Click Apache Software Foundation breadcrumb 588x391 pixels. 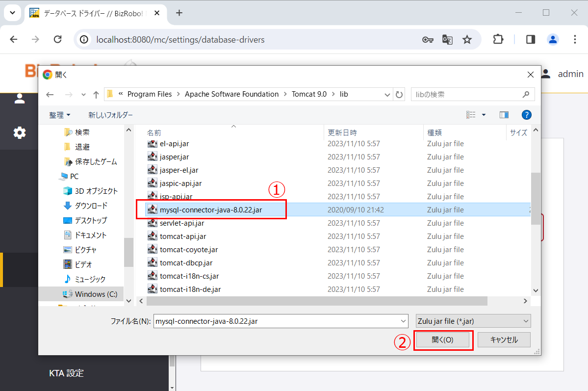[231, 94]
